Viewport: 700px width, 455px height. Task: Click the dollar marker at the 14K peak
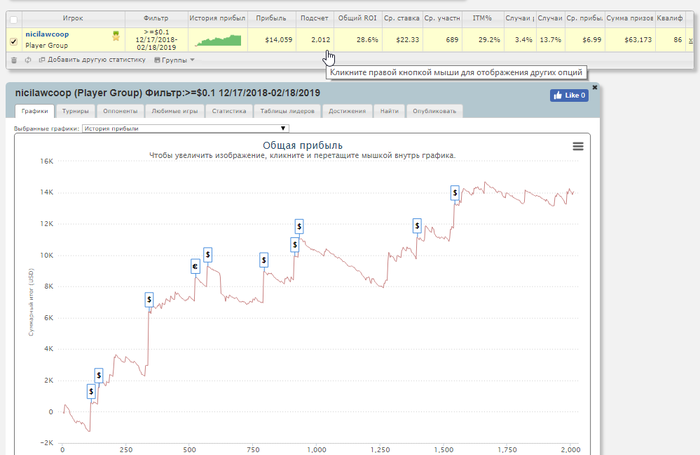(x=454, y=193)
